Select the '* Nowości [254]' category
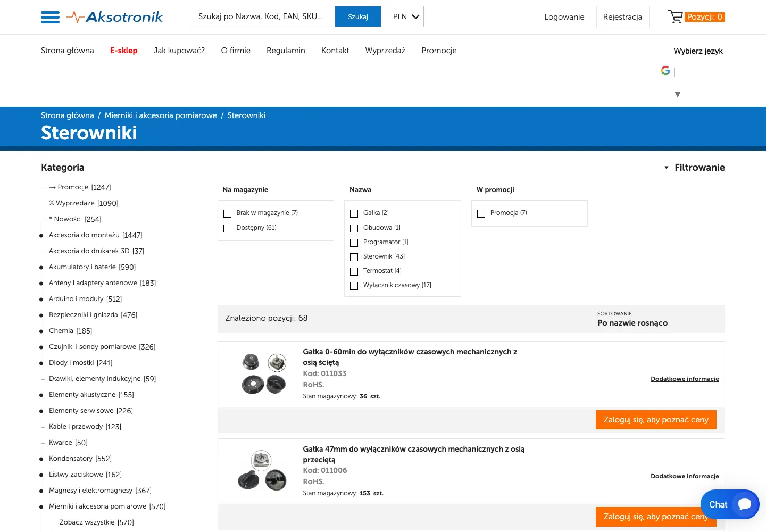This screenshot has width=766, height=532. 75,219
